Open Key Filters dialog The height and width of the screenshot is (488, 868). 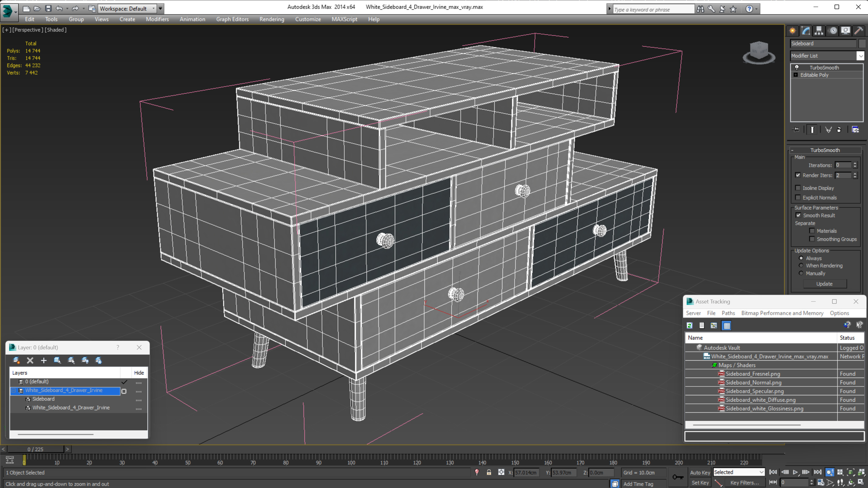pos(744,483)
